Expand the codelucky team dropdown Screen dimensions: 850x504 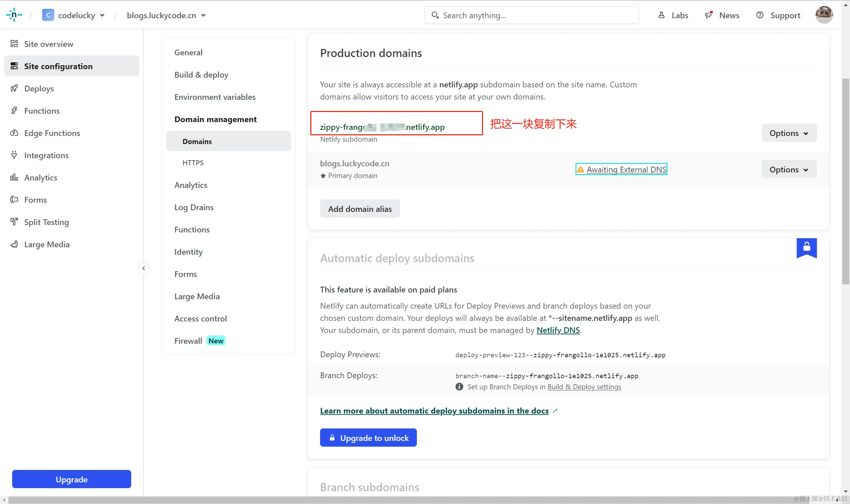coord(102,15)
